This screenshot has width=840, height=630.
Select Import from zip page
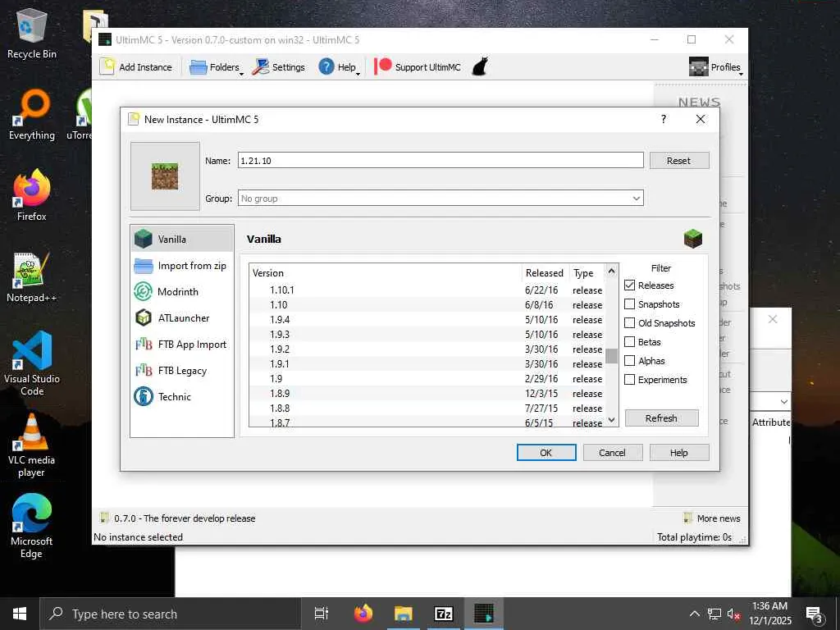coord(182,265)
